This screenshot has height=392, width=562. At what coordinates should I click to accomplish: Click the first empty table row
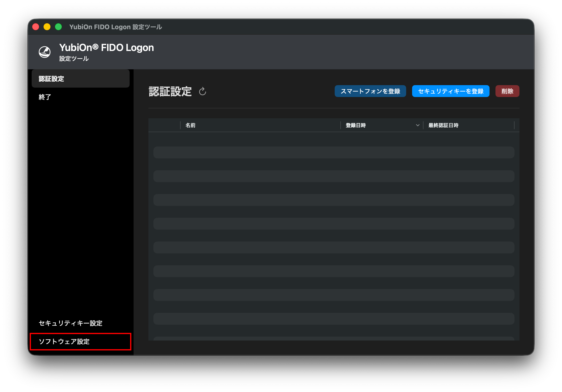(x=334, y=152)
